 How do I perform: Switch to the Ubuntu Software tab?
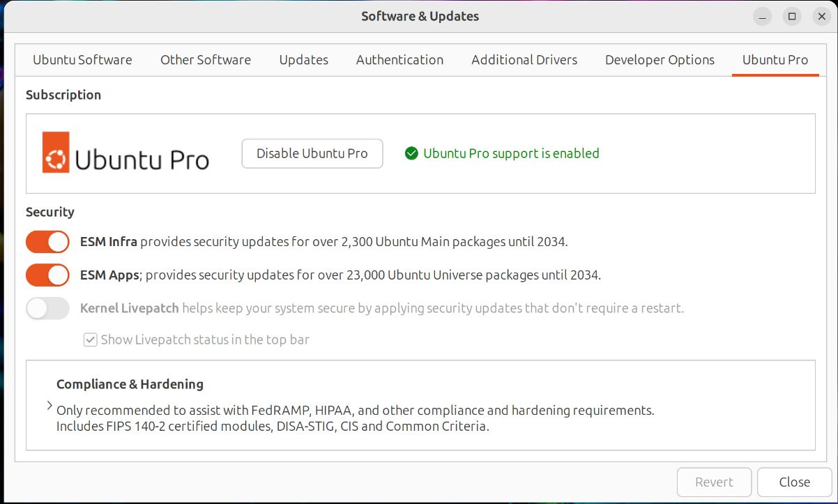(82, 60)
